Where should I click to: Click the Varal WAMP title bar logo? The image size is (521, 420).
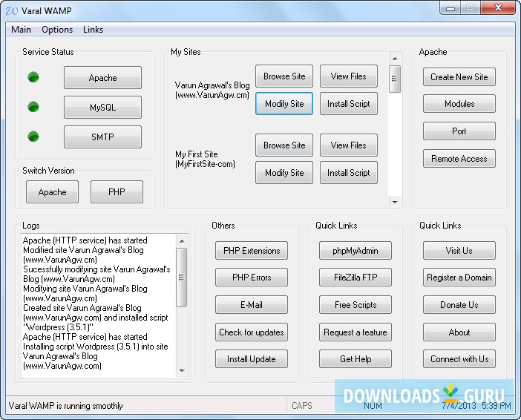tap(12, 11)
